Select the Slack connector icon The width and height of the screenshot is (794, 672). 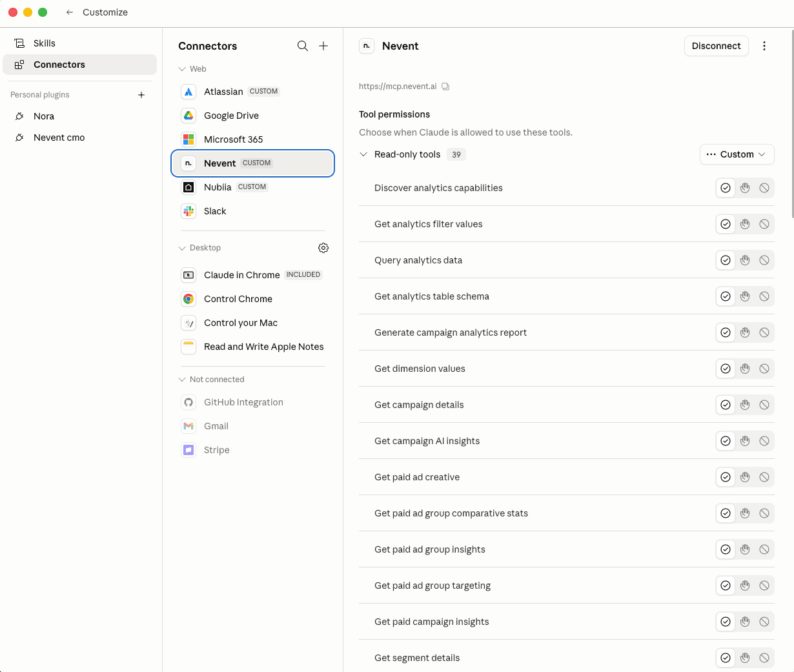pyautogui.click(x=188, y=211)
